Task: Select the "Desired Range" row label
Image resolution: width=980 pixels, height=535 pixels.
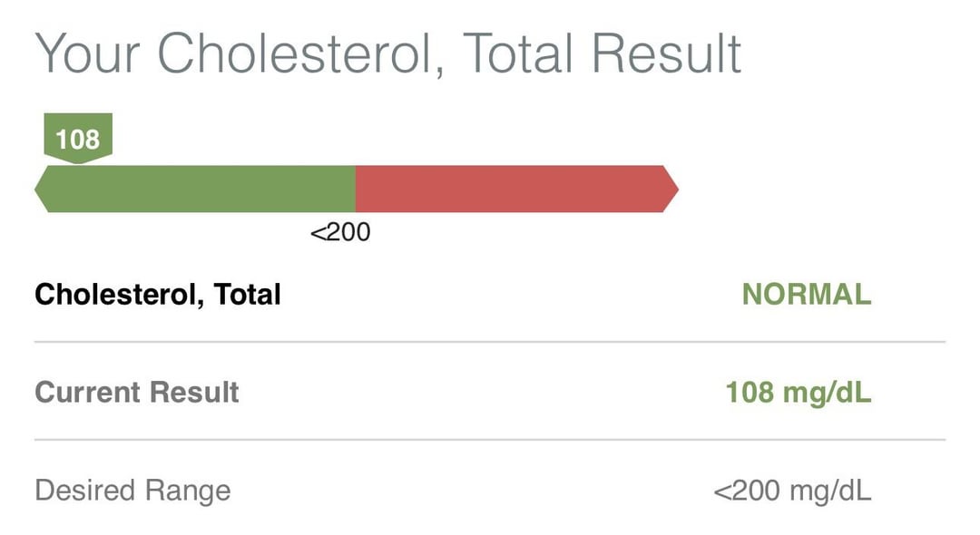Action: 132,491
